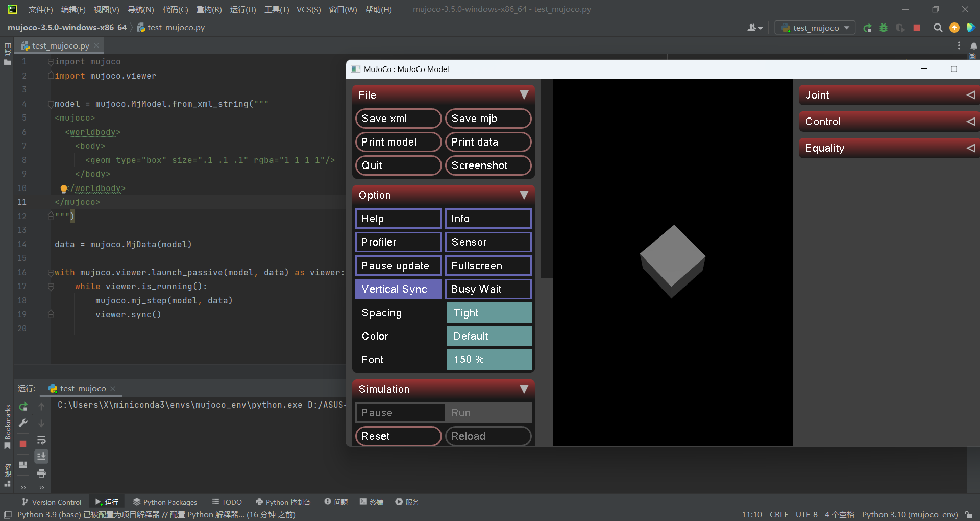Open the 视图 menu
This screenshot has width=980, height=521.
click(x=106, y=9)
